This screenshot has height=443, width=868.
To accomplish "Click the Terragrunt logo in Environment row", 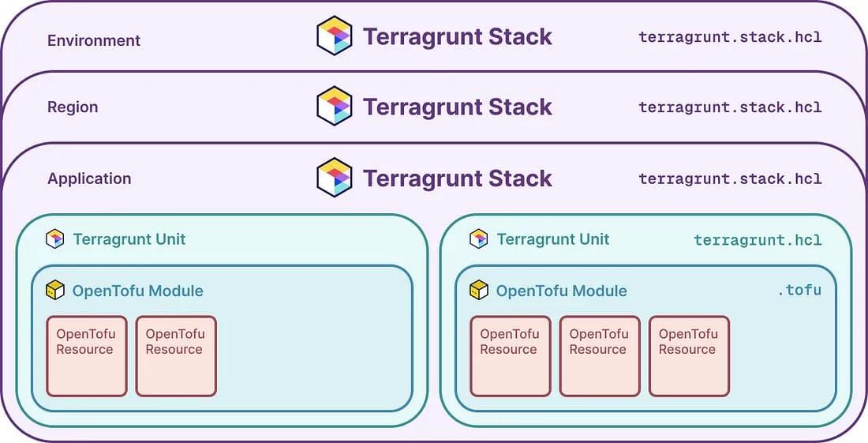I will click(335, 36).
